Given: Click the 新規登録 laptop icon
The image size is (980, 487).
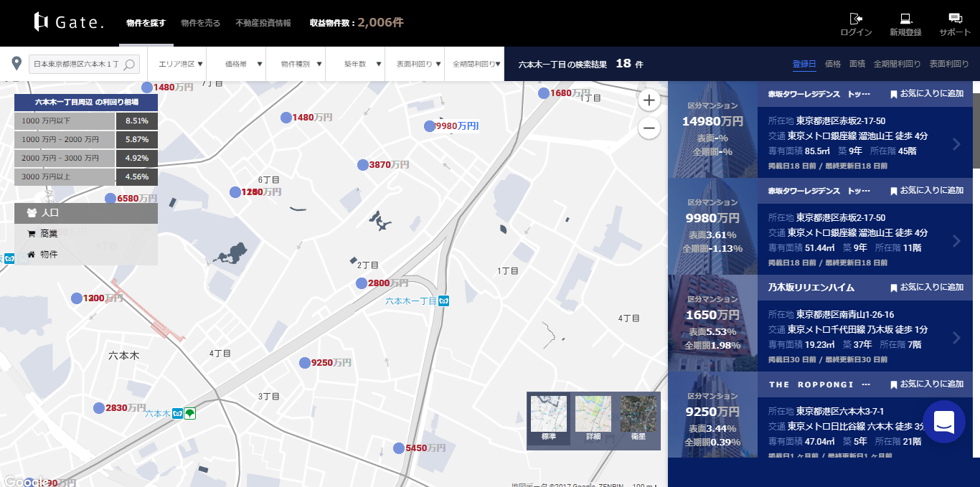Looking at the screenshot, I should pyautogui.click(x=905, y=19).
